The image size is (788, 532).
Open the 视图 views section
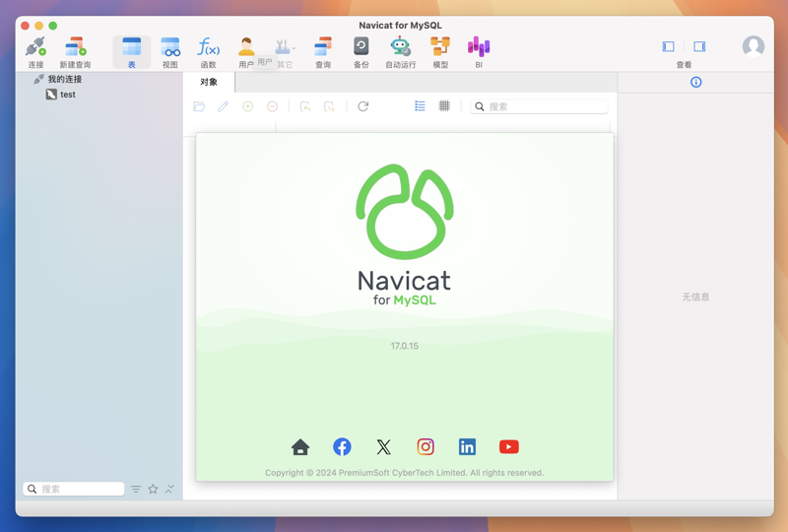click(169, 52)
